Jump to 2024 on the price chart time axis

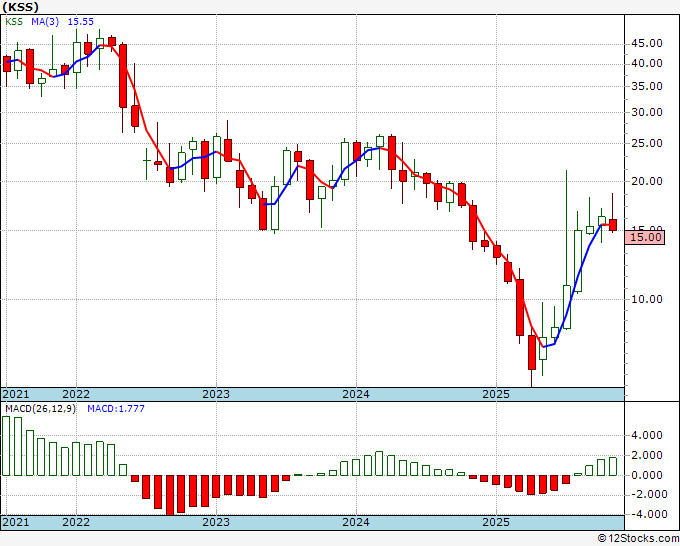(357, 394)
